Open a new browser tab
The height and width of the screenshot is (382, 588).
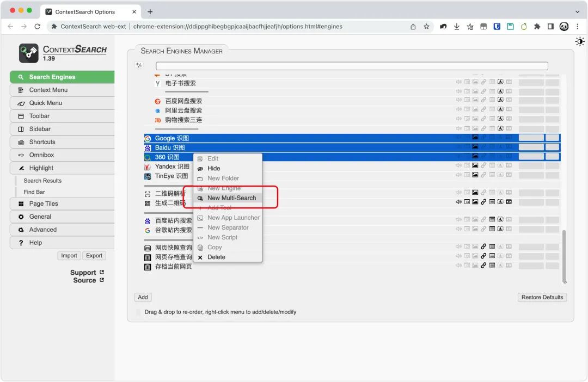point(150,11)
